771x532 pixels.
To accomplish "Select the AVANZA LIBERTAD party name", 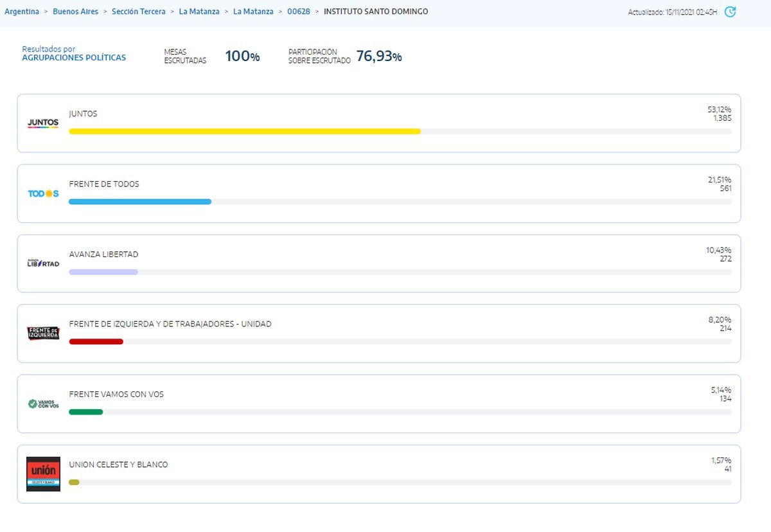I will pos(103,254).
